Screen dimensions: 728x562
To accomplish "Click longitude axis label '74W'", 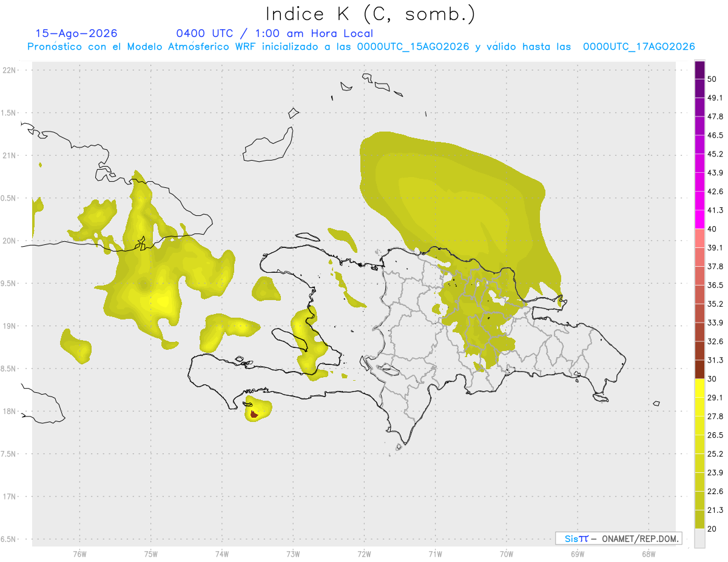I will [221, 554].
